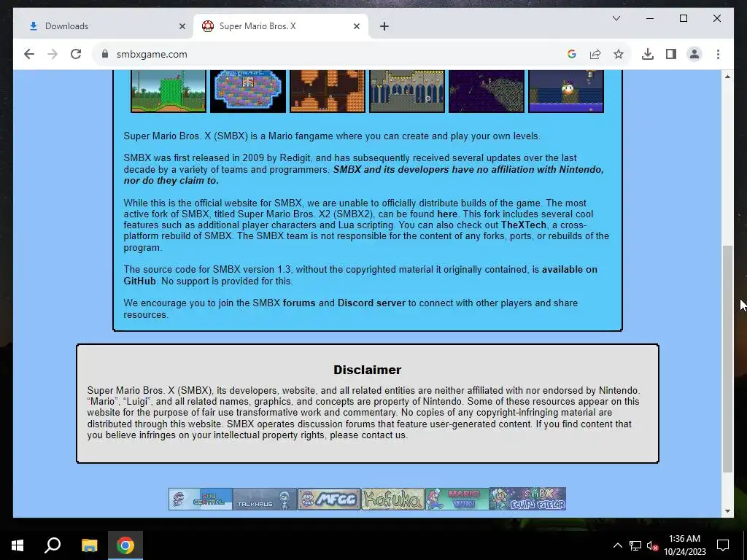Click the scrollbar up arrow
The width and height of the screenshot is (747, 560).
pos(727,76)
